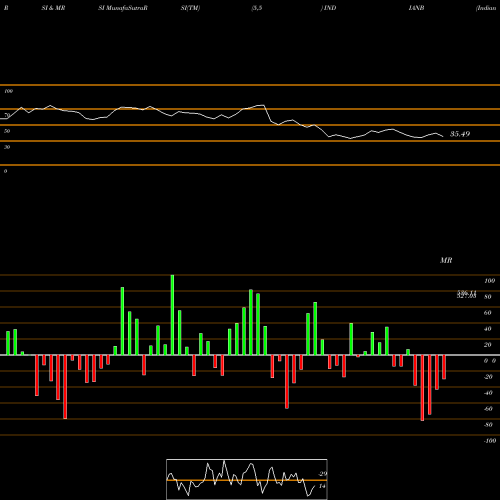Click the MR axis label -100
The image size is (500, 500).
click(x=489, y=441)
